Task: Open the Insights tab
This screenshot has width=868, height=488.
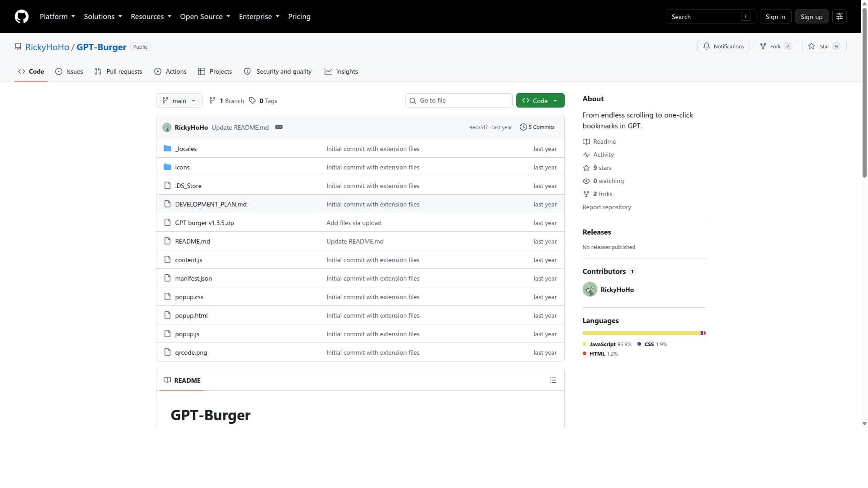Action: (x=341, y=71)
